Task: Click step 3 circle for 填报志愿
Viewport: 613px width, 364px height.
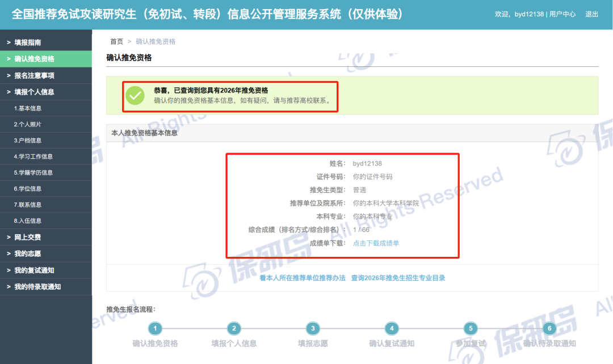Action: pos(312,328)
